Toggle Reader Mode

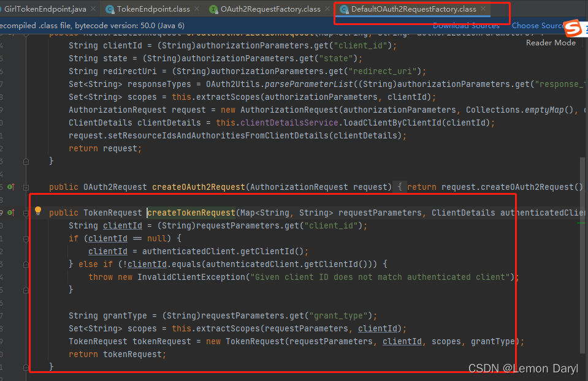(551, 43)
